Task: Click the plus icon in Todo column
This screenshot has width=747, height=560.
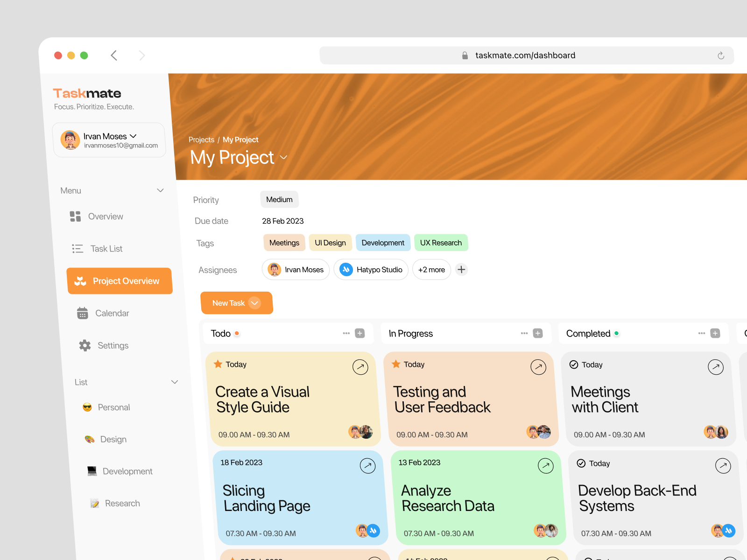Action: [360, 333]
